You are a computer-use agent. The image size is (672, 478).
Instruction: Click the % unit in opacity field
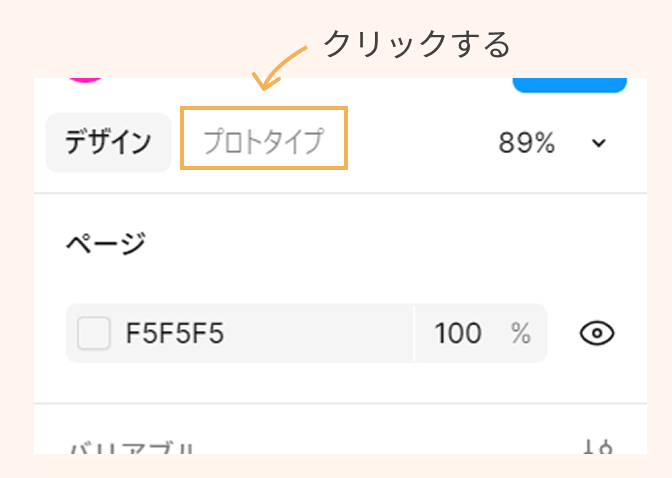(521, 333)
